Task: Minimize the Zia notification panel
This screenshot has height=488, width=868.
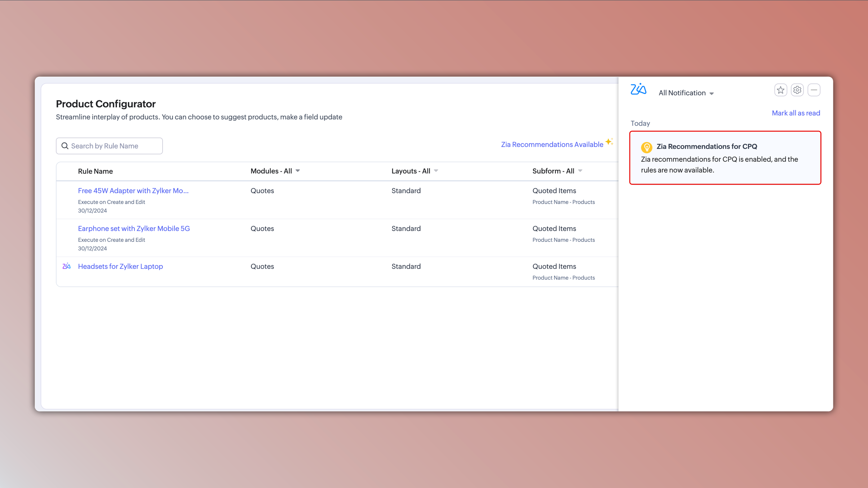Action: coord(814,90)
